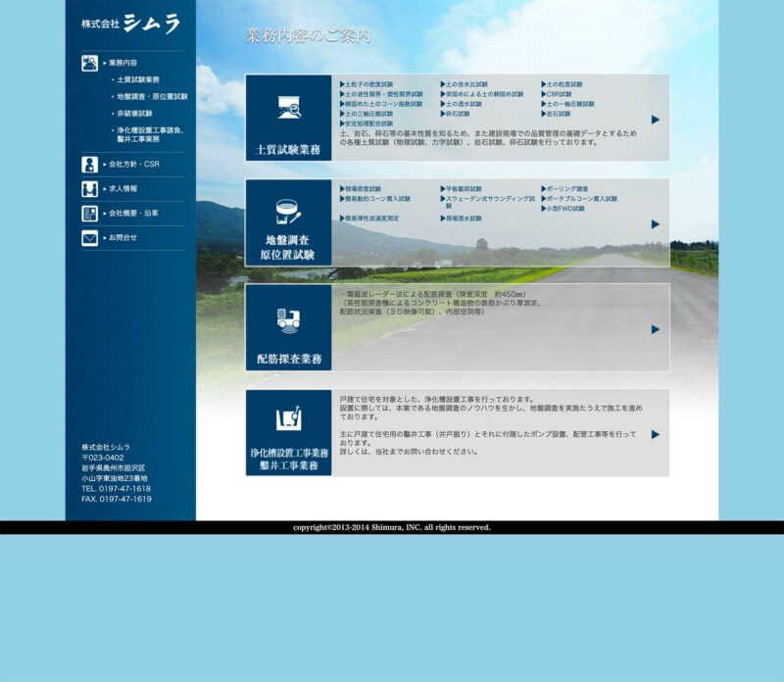This screenshot has width=784, height=682.
Task: Click the 地盤調査 原位置試験 tile icon
Action: pyautogui.click(x=288, y=211)
